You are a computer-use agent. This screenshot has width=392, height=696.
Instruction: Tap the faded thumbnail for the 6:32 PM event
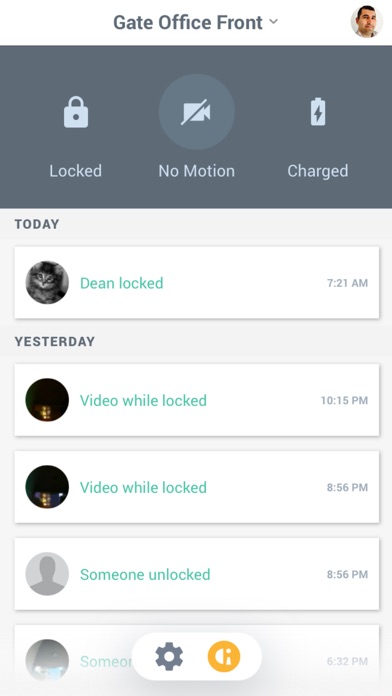coord(47,661)
